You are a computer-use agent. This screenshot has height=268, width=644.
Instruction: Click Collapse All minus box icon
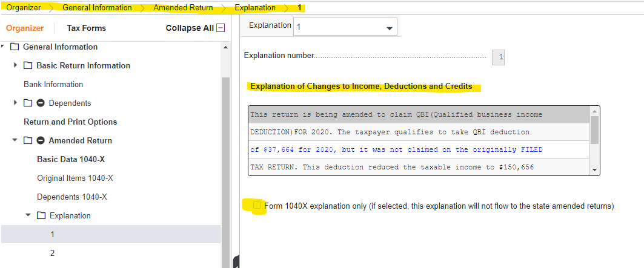221,28
